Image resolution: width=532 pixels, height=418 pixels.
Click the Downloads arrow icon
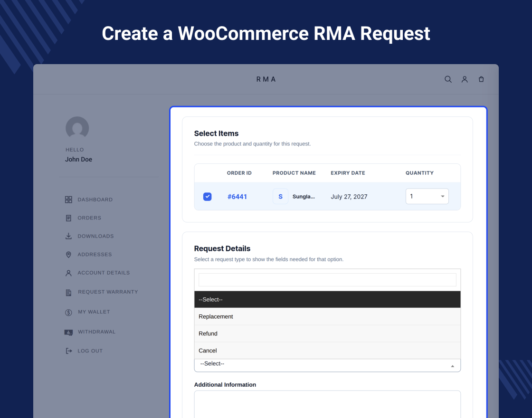click(x=68, y=236)
